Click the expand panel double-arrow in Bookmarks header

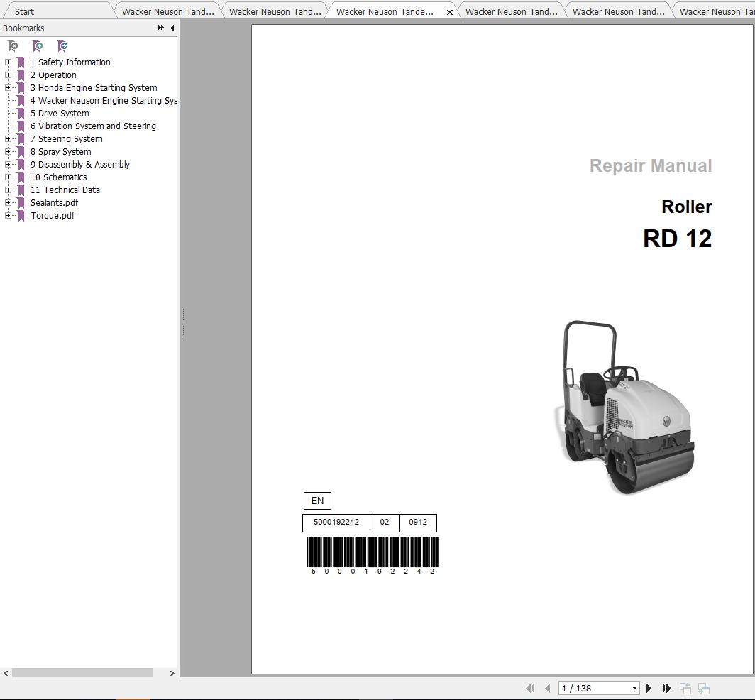click(161, 28)
